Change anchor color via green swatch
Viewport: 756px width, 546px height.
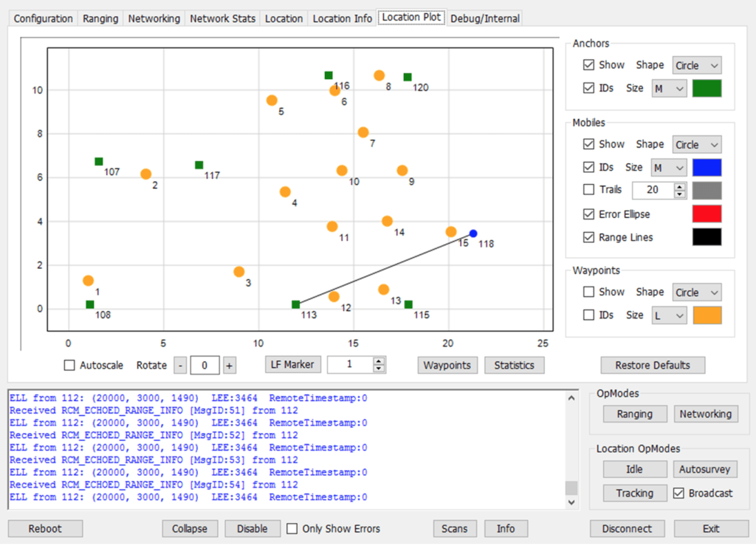tap(707, 88)
